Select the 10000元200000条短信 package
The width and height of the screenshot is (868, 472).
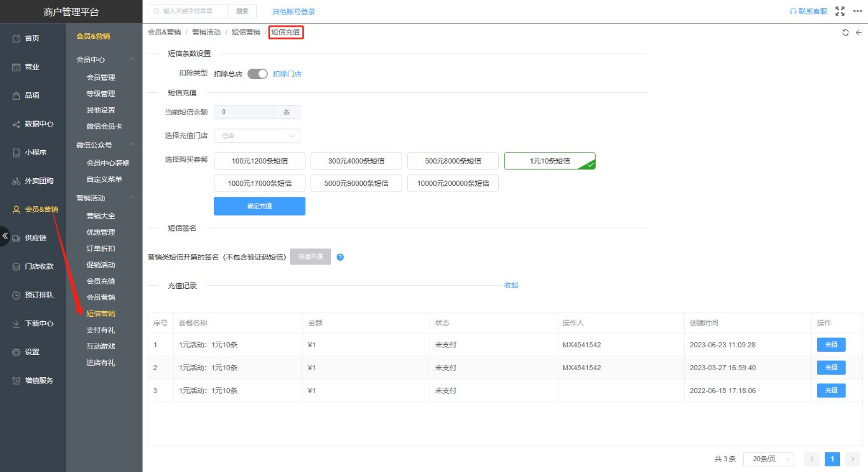click(453, 183)
